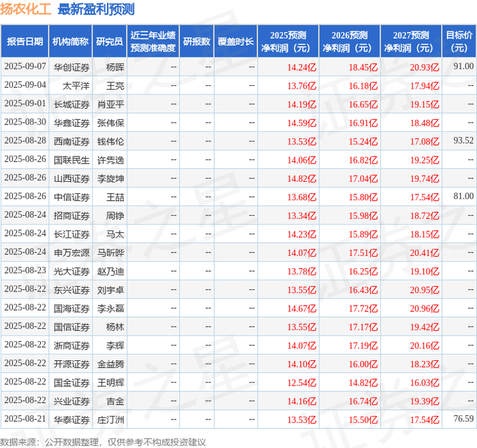Click analyst name 庄汀洲
Image resolution: width=477 pixels, height=448 pixels.
110,419
